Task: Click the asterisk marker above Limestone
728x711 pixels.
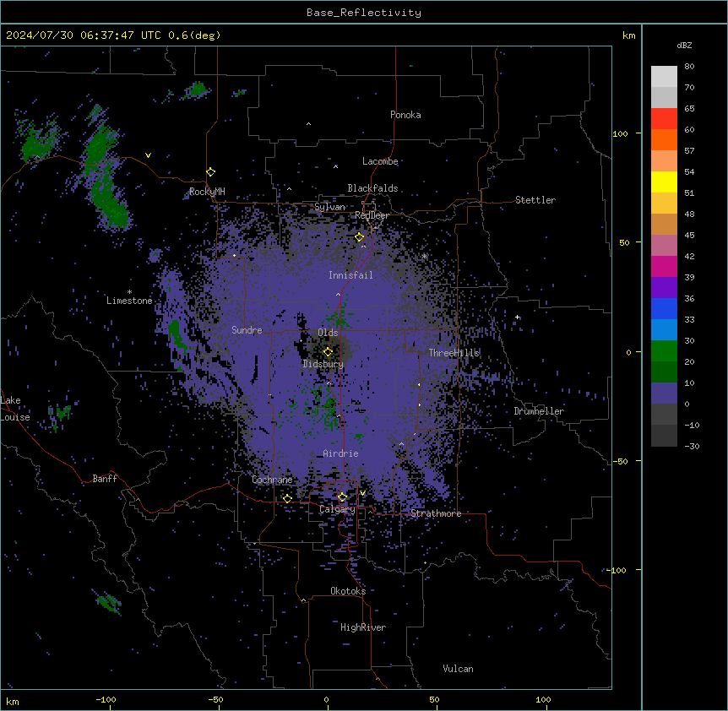Action: [x=129, y=292]
